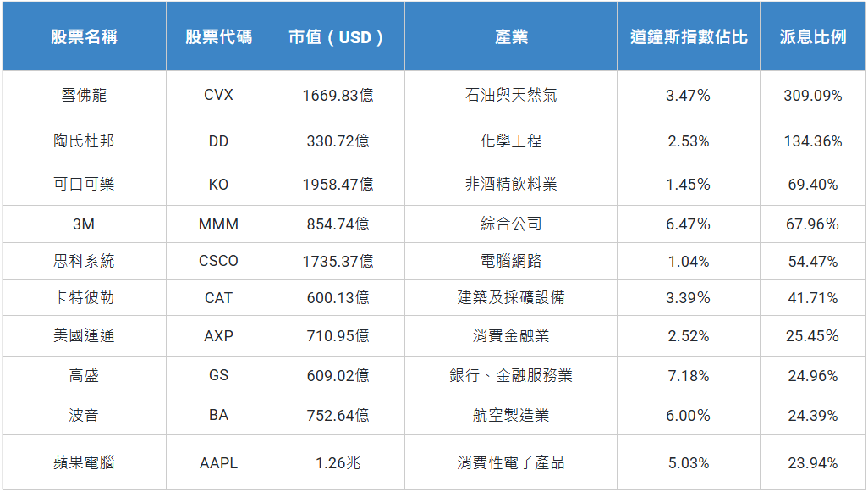Select the 陶氏杜邦 stock name cell
The height and width of the screenshot is (492, 868).
84,141
